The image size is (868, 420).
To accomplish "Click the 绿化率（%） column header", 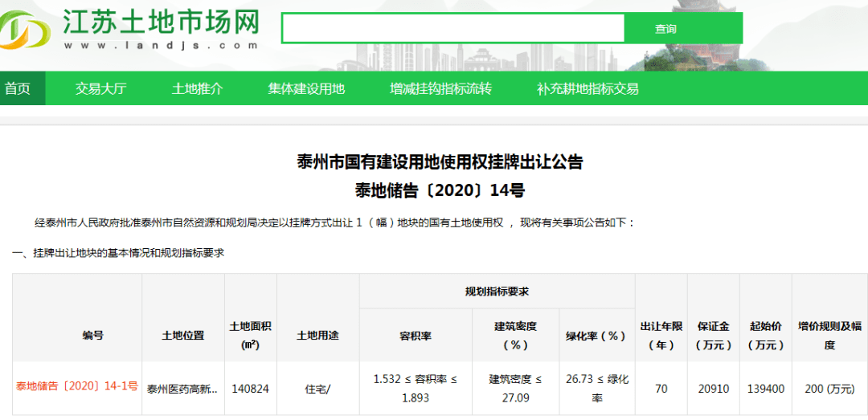I will tap(596, 336).
